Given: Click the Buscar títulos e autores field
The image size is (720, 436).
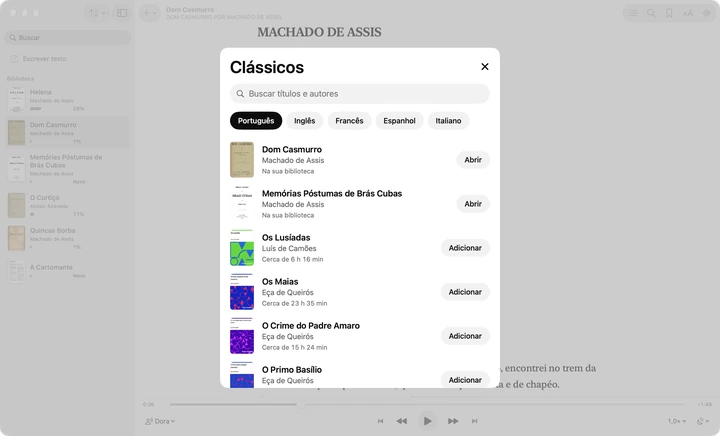Looking at the screenshot, I should click(360, 94).
